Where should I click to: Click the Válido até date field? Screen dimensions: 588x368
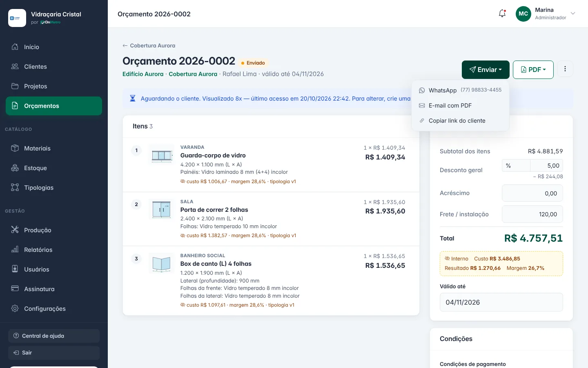click(x=501, y=302)
